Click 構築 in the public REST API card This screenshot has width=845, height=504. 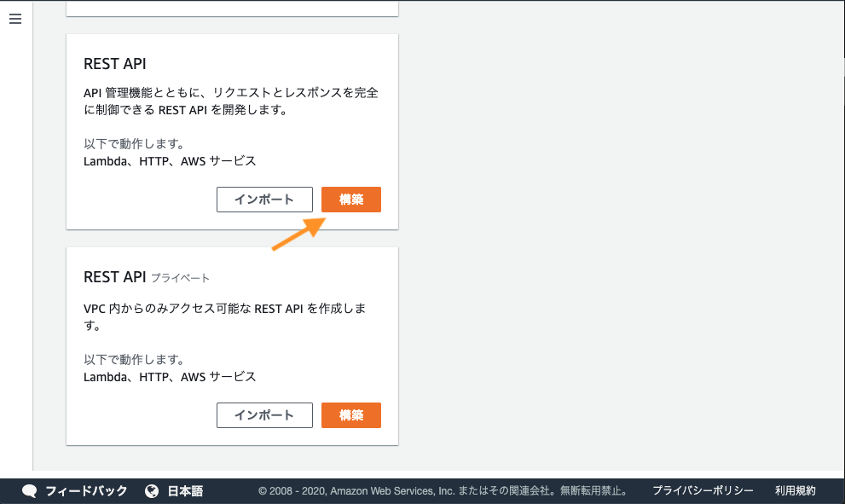pos(350,200)
